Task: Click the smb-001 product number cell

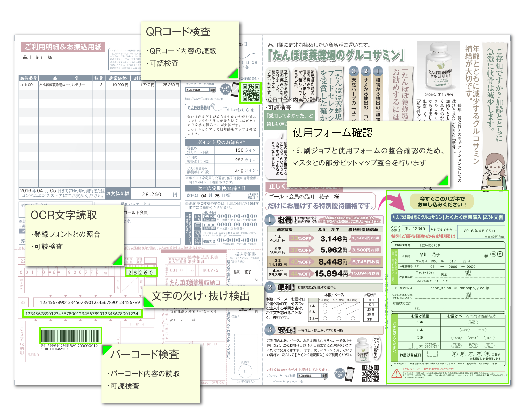Action: (x=28, y=85)
